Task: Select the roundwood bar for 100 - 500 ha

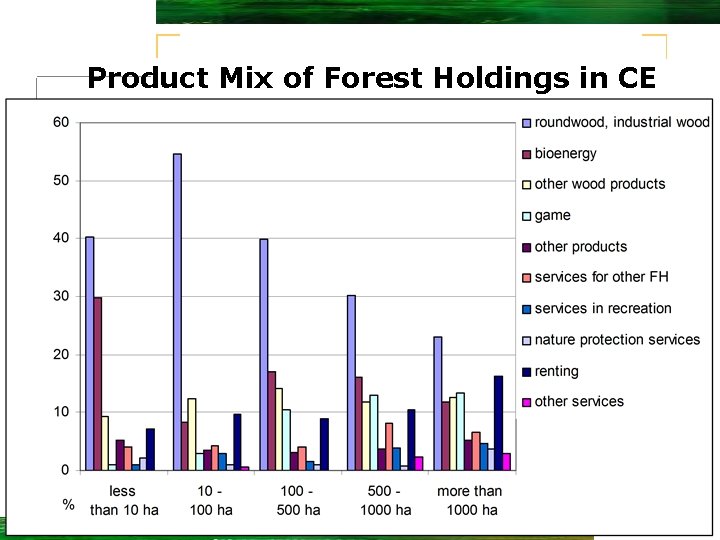Action: pyautogui.click(x=264, y=354)
